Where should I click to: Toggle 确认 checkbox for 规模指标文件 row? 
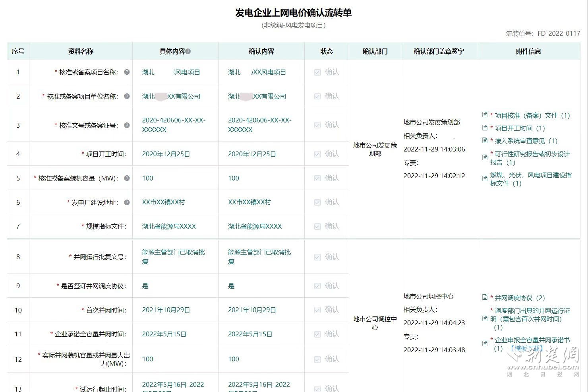point(317,227)
